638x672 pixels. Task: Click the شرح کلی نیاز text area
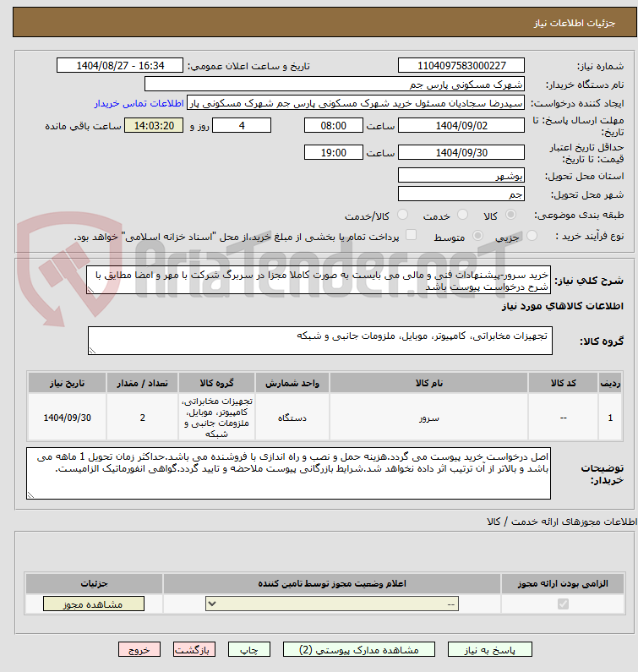click(x=319, y=280)
